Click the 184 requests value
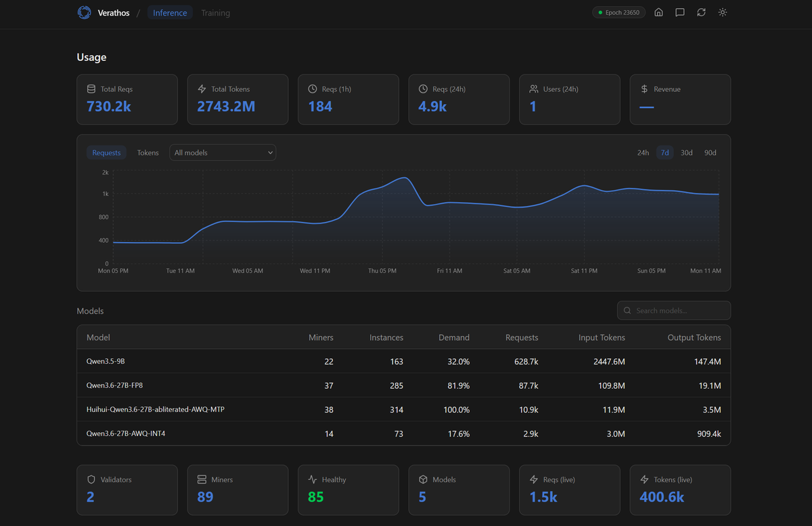This screenshot has height=526, width=812. [x=320, y=106]
